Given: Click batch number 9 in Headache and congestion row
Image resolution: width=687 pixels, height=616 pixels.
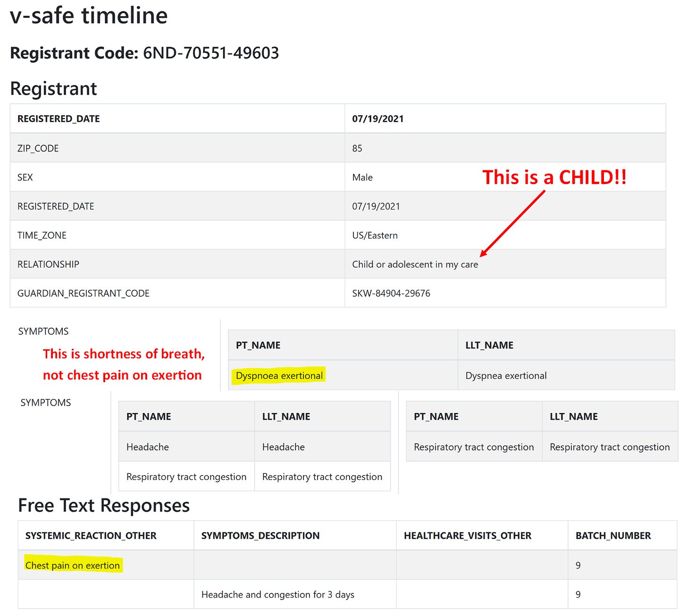Looking at the screenshot, I should pos(623,594).
